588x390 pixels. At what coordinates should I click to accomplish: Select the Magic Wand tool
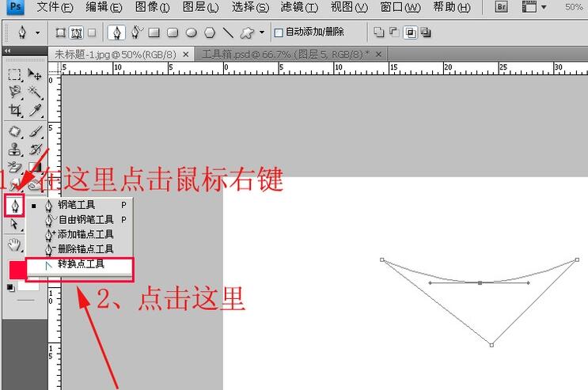point(36,93)
